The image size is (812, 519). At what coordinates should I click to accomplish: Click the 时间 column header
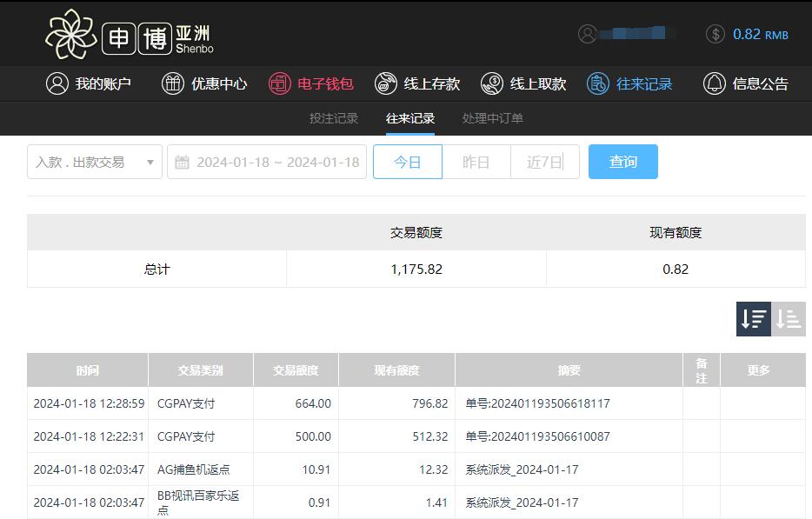pos(88,370)
